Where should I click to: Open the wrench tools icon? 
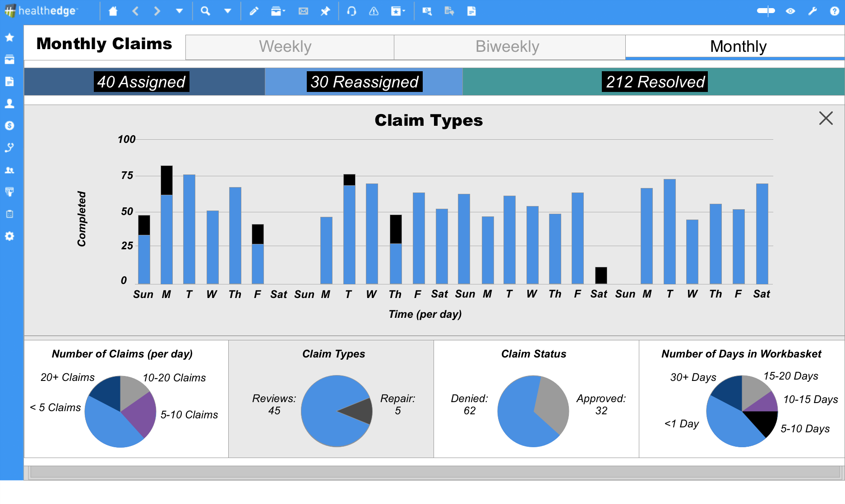tap(813, 11)
